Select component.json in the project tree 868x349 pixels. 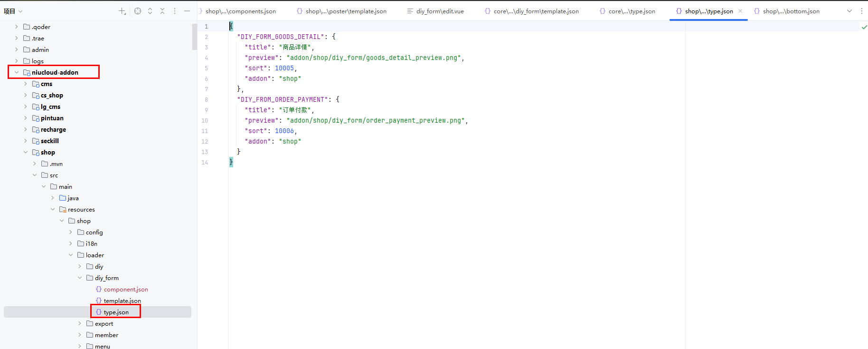125,289
